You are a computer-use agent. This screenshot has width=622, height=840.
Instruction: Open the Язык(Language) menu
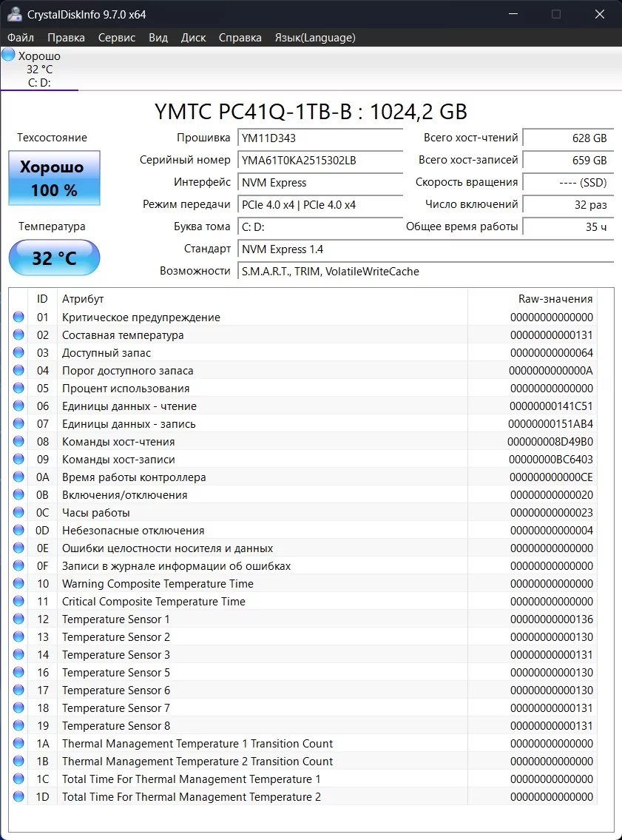[x=315, y=38]
